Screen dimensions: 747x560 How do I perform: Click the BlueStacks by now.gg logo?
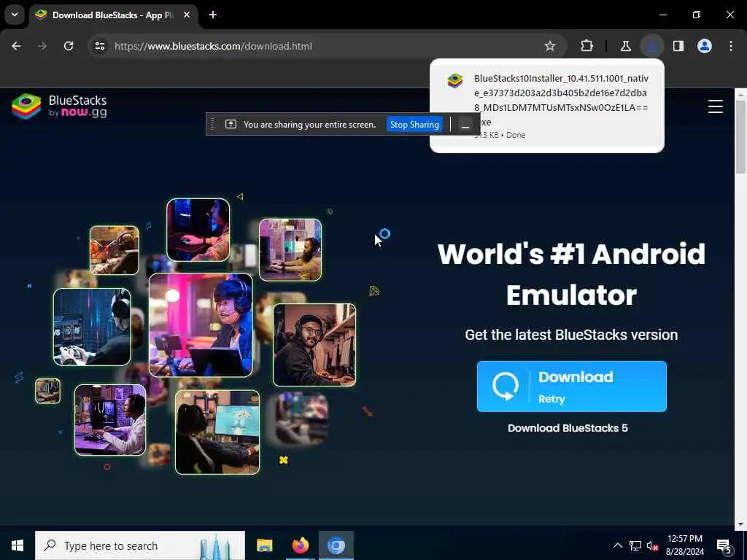pos(60,106)
